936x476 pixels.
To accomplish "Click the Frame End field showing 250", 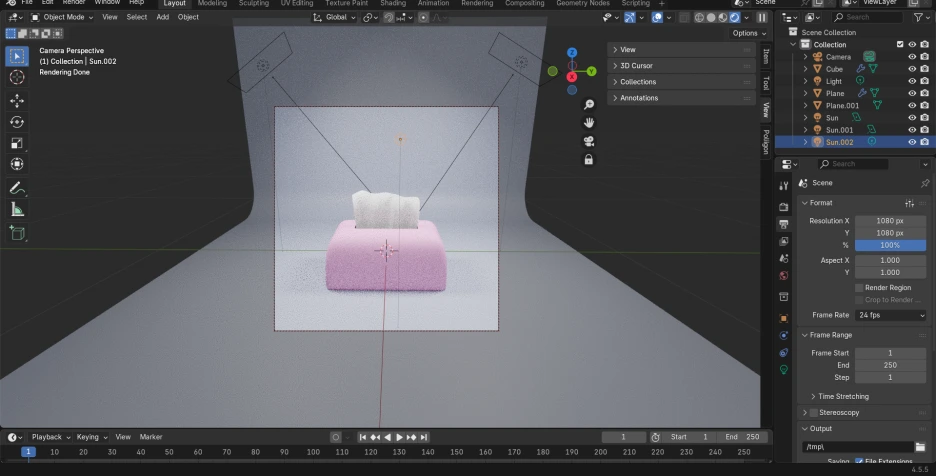I will (x=890, y=365).
